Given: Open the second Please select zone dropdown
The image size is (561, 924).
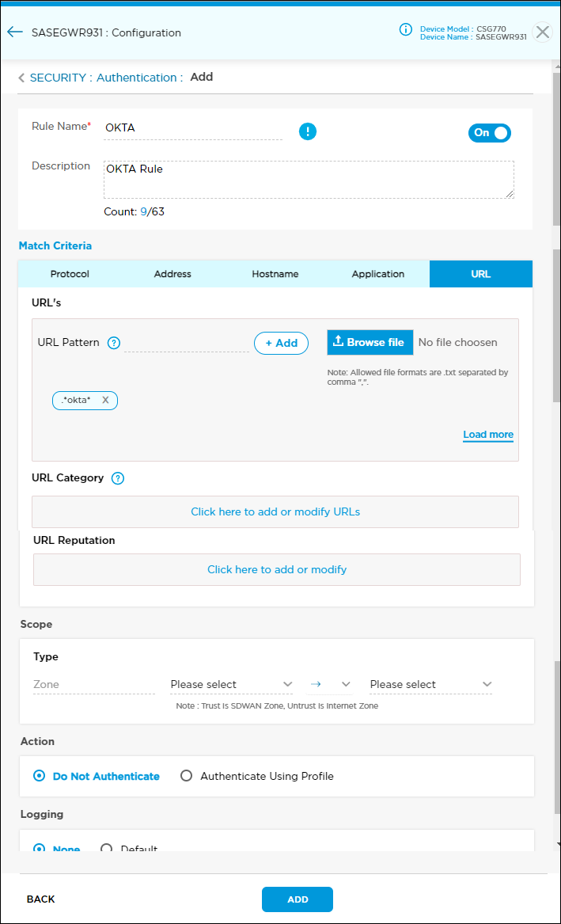Looking at the screenshot, I should pyautogui.click(x=430, y=684).
